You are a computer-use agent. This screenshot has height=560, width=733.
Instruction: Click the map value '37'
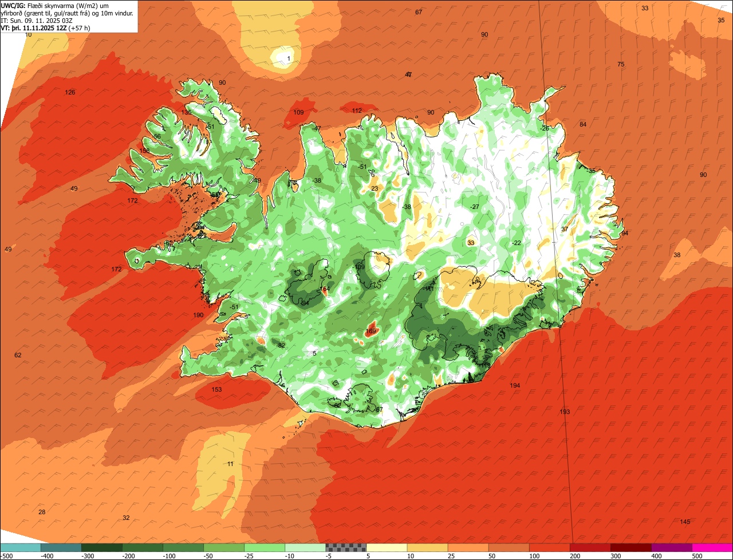pyautogui.click(x=565, y=230)
